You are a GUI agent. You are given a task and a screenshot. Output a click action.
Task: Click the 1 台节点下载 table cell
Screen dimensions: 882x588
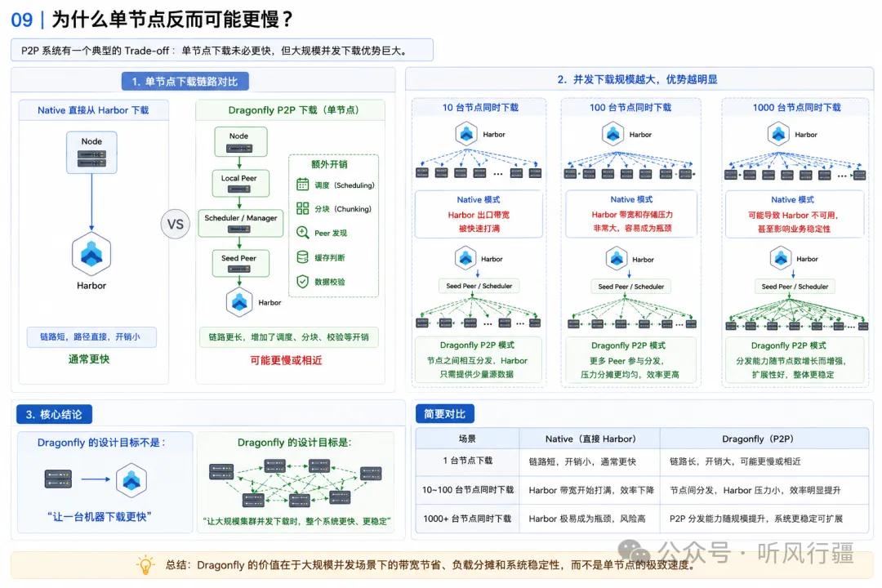click(467, 461)
